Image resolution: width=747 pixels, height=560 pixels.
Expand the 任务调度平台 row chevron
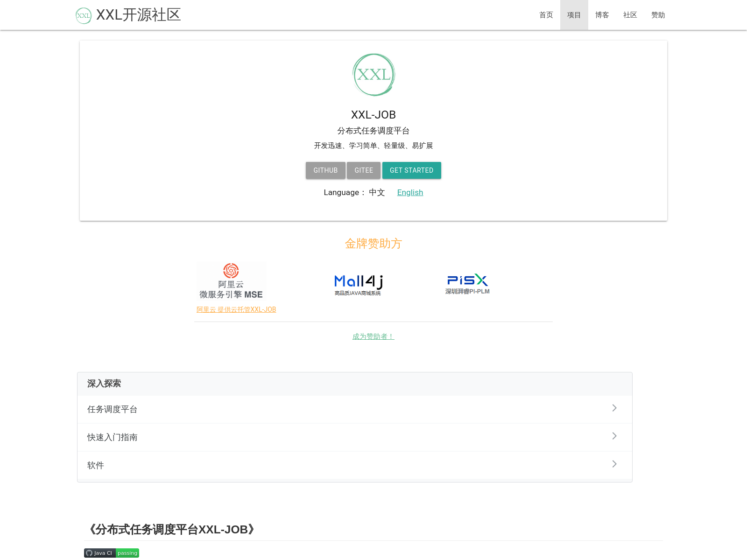point(614,408)
